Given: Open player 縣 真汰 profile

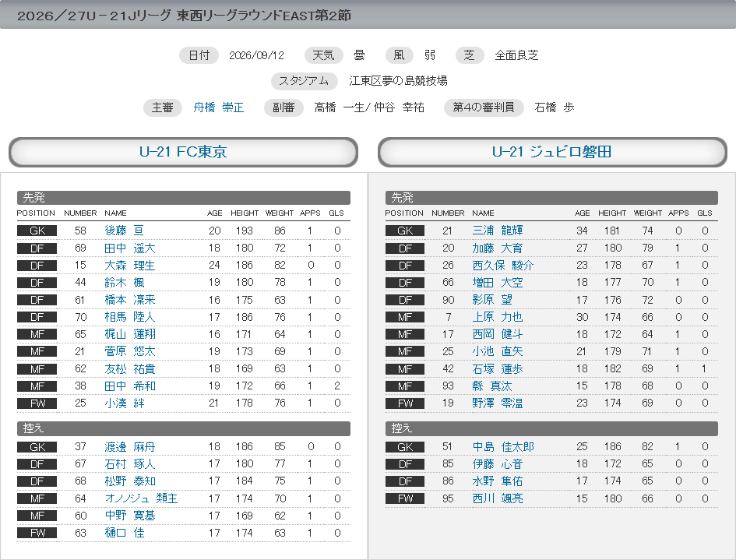Looking at the screenshot, I should click(x=492, y=386).
